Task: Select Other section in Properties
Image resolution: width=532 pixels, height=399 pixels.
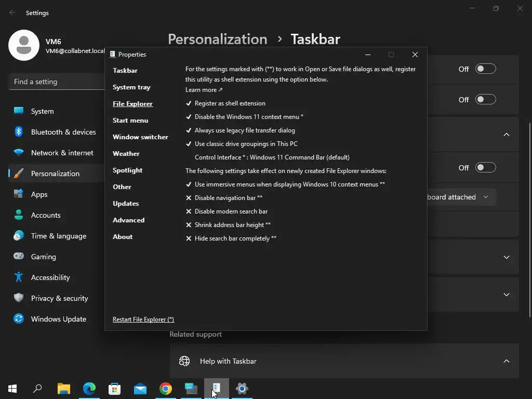Action: pos(122,187)
